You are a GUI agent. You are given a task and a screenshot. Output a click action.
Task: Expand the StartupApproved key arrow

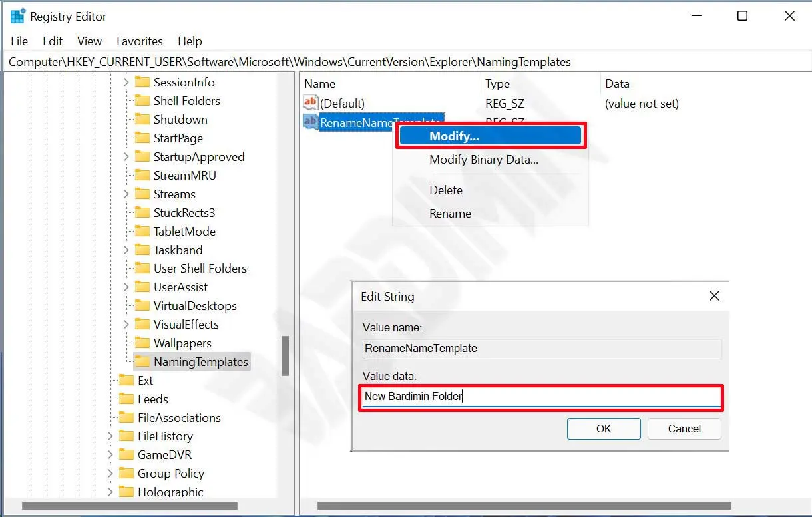point(126,157)
